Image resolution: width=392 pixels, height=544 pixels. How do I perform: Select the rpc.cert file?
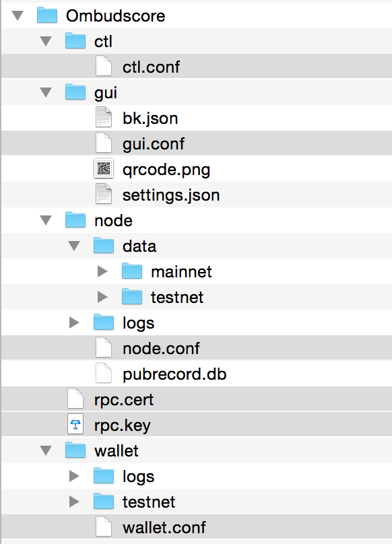click(197, 399)
